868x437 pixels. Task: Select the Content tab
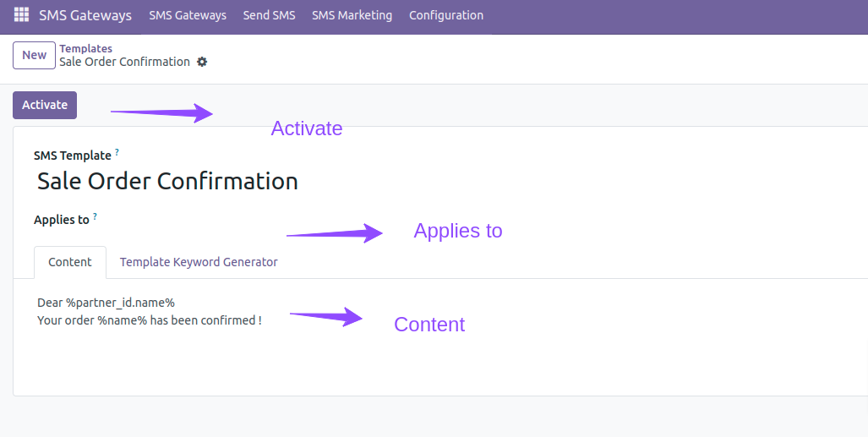pyautogui.click(x=70, y=262)
